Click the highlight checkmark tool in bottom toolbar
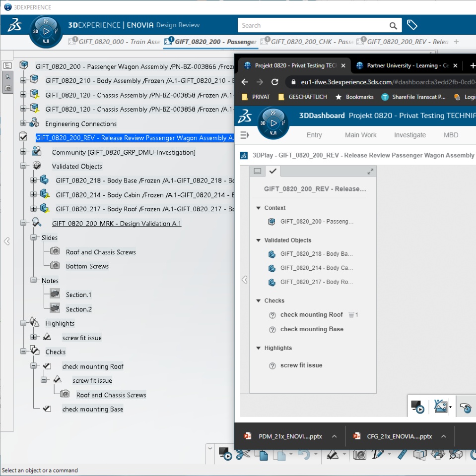Image resolution: width=476 pixels, height=476 pixels. (x=332, y=455)
